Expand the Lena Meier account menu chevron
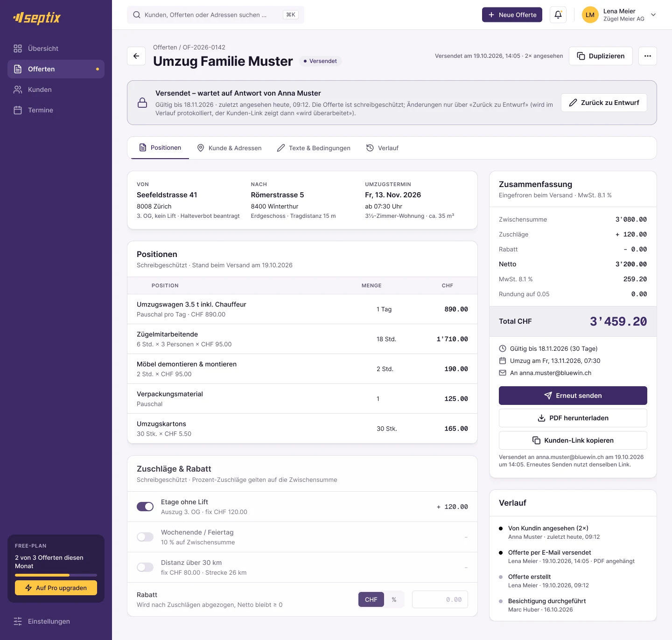The image size is (672, 640). pos(653,15)
